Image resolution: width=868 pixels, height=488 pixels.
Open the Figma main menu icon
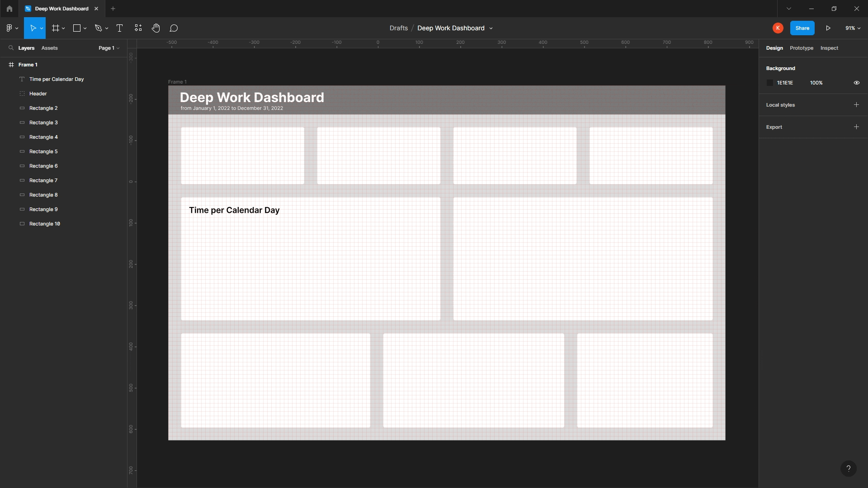tap(9, 28)
